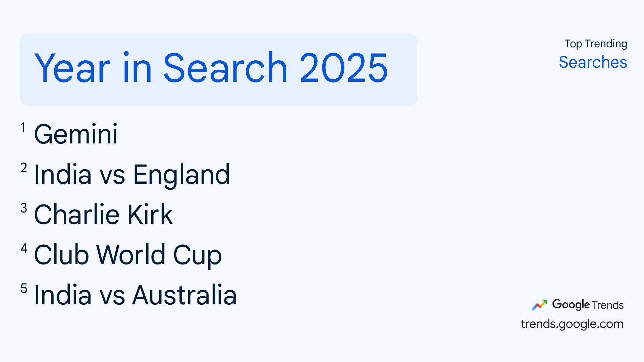Screen dimensions: 644x362
Task: Select the Club World Cup list item
Action: tap(128, 255)
